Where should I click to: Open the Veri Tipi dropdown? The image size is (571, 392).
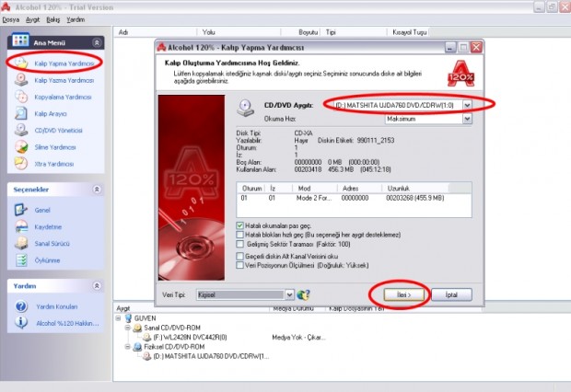(289, 294)
